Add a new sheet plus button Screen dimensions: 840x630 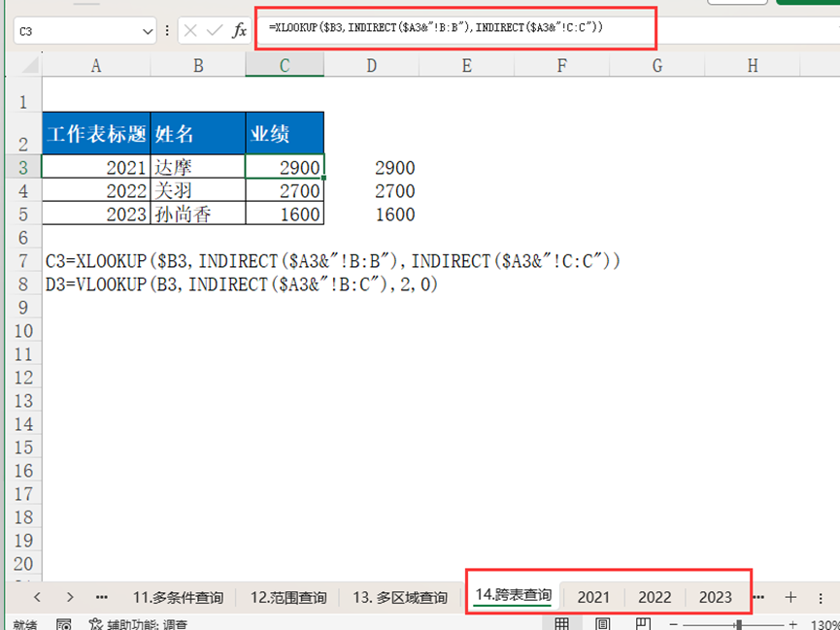coord(790,597)
